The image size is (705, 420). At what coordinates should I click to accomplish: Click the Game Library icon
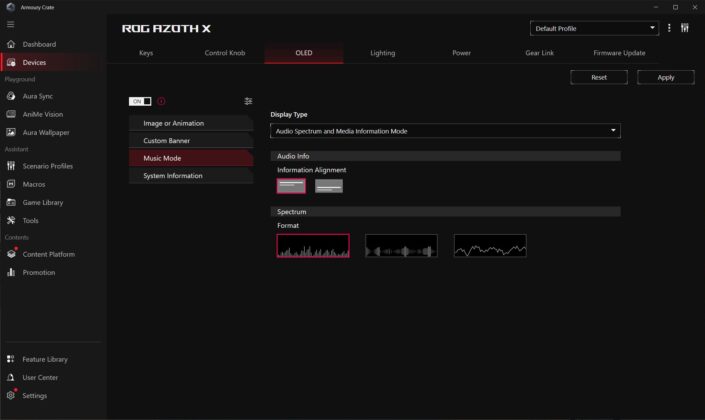11,202
